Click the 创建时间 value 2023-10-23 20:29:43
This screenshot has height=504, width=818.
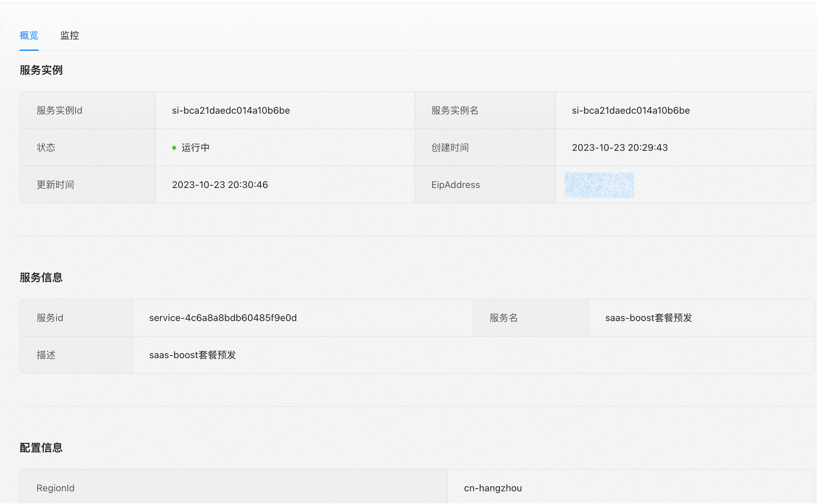tap(620, 148)
